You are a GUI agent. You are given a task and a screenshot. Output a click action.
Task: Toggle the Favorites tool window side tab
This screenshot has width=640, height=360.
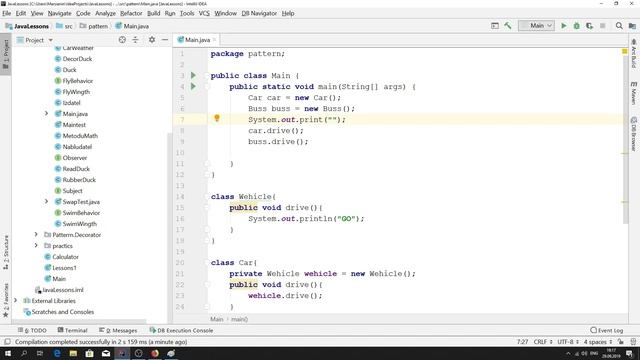tap(6, 300)
